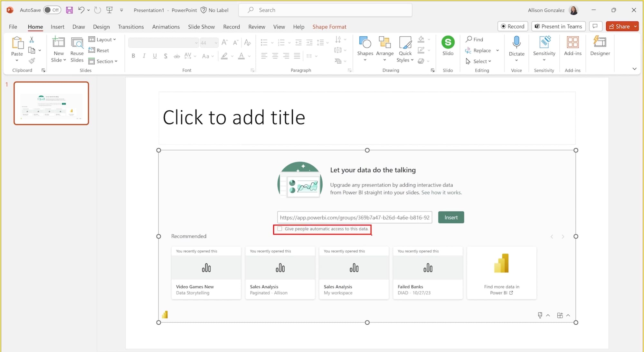The image size is (644, 352).
Task: Select the Format Painter brush icon
Action: pos(32,61)
